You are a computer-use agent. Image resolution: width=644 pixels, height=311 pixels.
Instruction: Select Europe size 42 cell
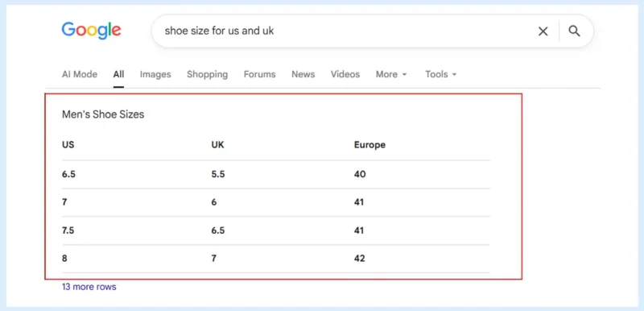(359, 259)
